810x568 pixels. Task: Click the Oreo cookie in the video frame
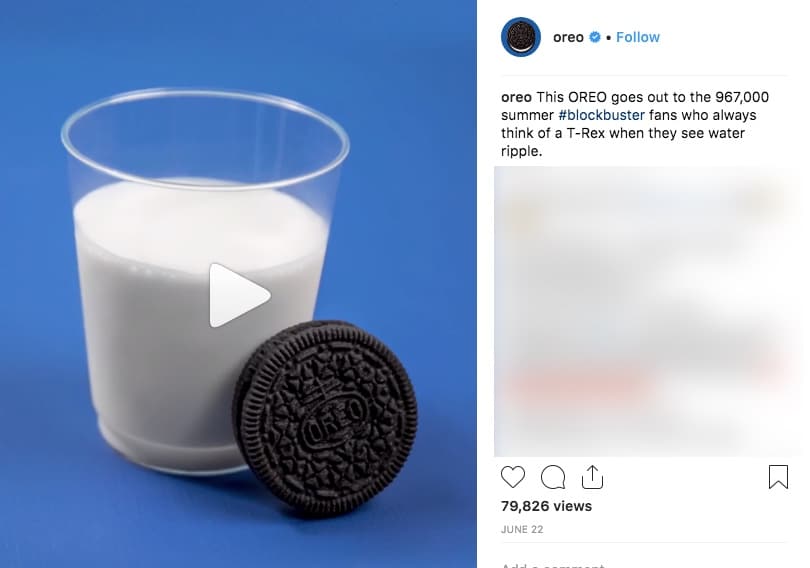[326, 419]
